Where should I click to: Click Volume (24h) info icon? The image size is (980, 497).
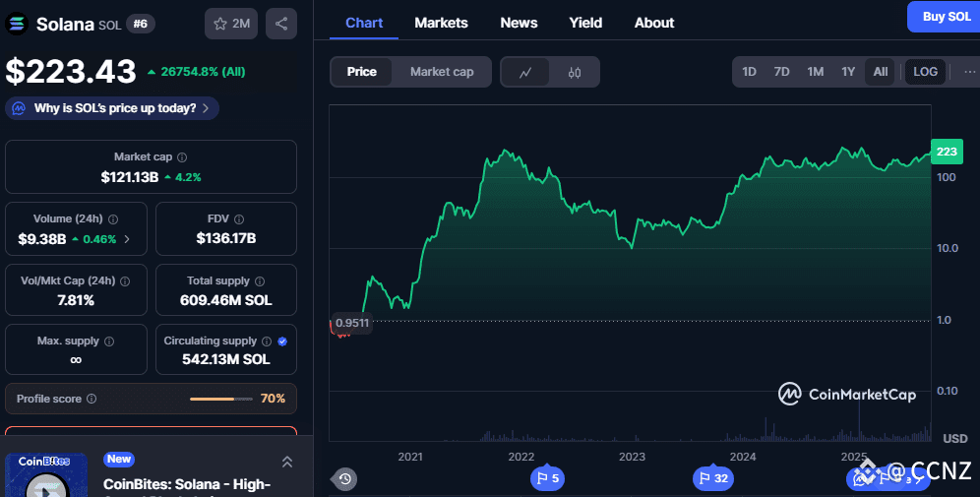(113, 219)
